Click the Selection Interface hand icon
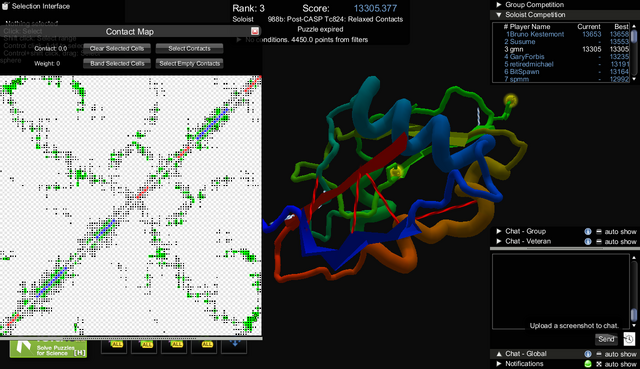The width and height of the screenshot is (640, 369). (x=5, y=6)
